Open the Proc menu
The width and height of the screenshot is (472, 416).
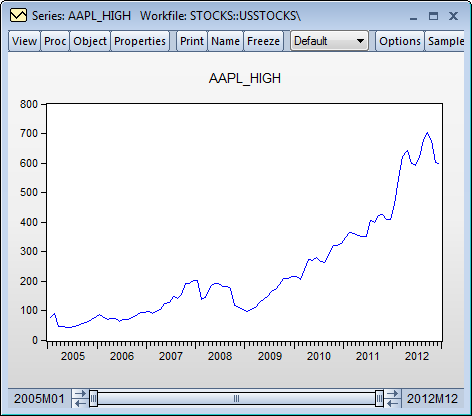click(55, 41)
